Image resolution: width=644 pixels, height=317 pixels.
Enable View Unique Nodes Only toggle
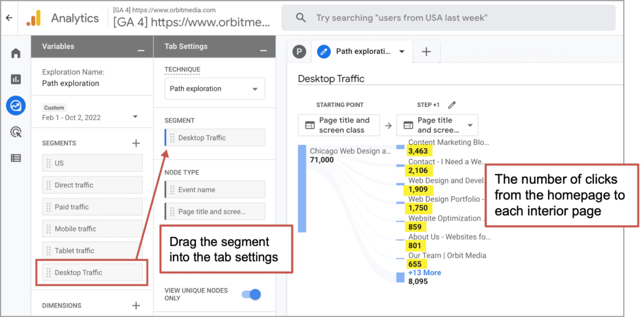[251, 294]
